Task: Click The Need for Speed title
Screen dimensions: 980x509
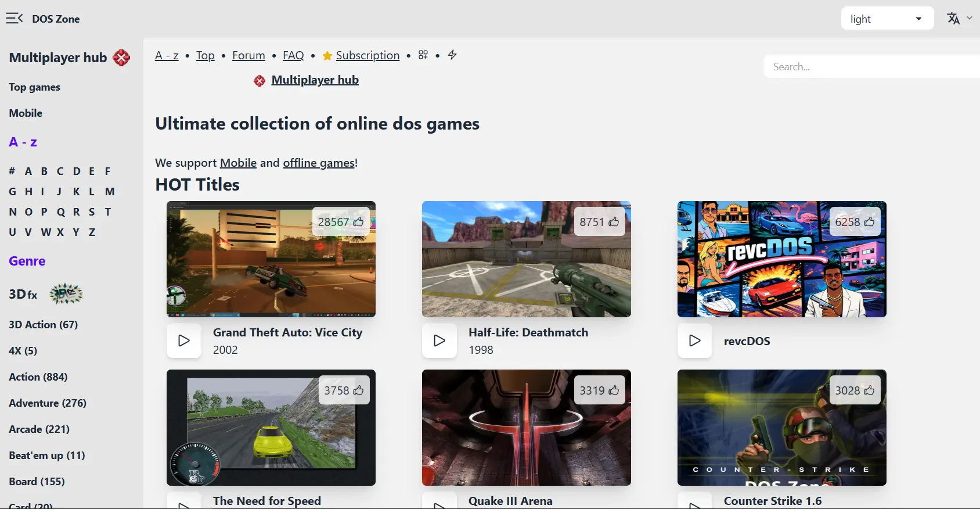Action: click(267, 501)
